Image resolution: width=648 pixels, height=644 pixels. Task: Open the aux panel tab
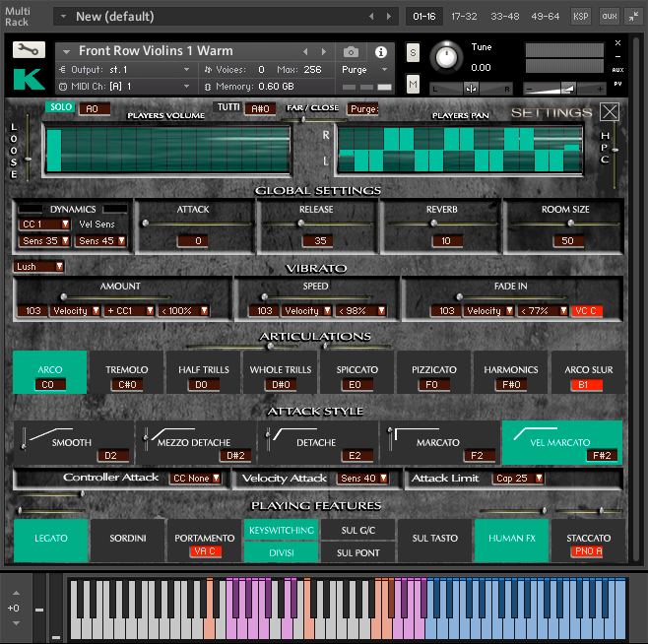point(610,16)
